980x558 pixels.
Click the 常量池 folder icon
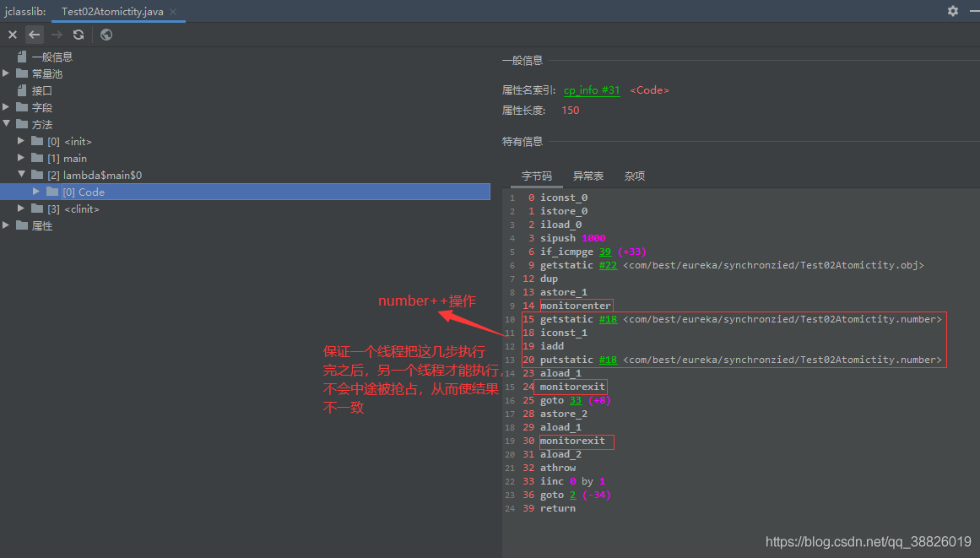click(22, 73)
